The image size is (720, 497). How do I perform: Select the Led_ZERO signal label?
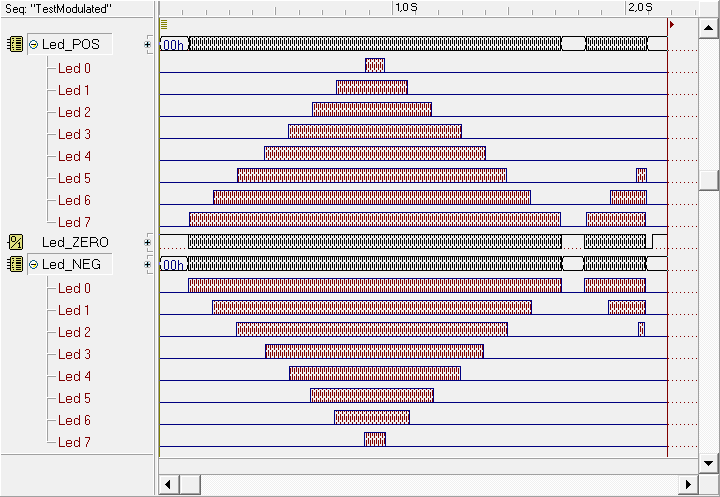point(75,242)
